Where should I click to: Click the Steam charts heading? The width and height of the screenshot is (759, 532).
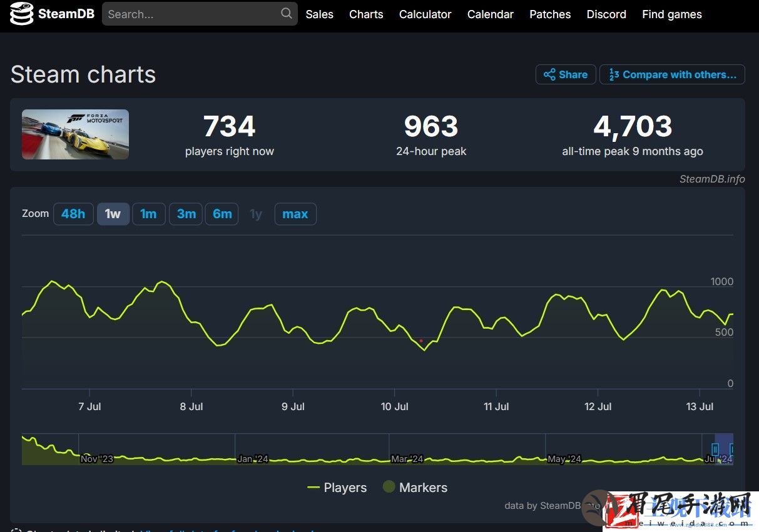[x=83, y=74]
